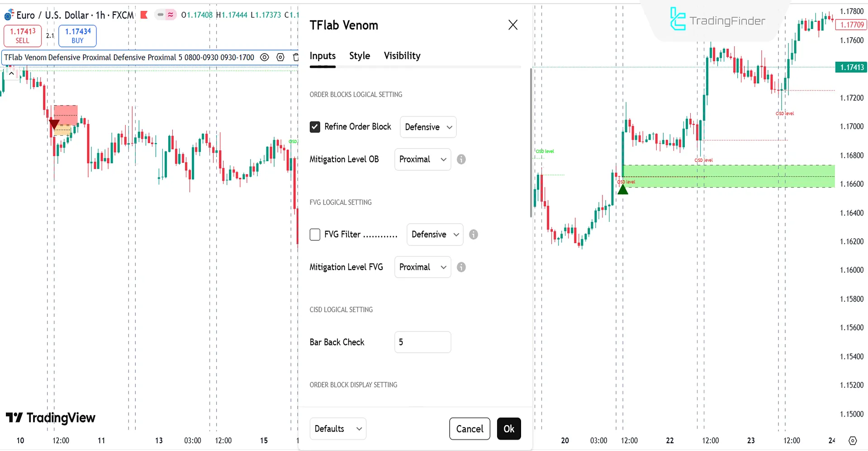Click the info icon beside Mitigation Level OB
Screen dimensions: 868x451
pyautogui.click(x=461, y=159)
